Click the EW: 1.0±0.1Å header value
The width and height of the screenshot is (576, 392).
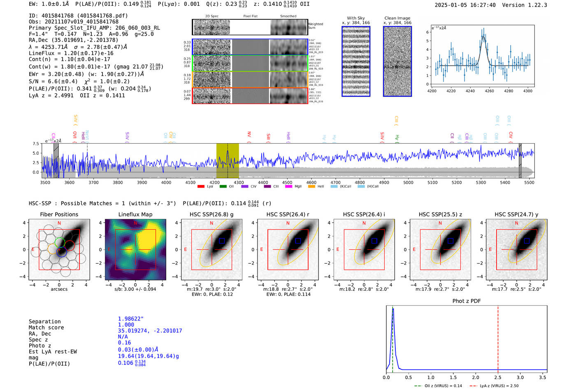pos(49,4)
